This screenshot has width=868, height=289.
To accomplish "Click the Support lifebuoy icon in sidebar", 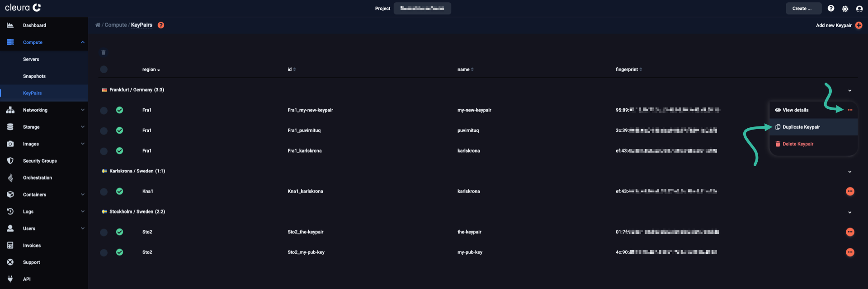I will pos(10,262).
